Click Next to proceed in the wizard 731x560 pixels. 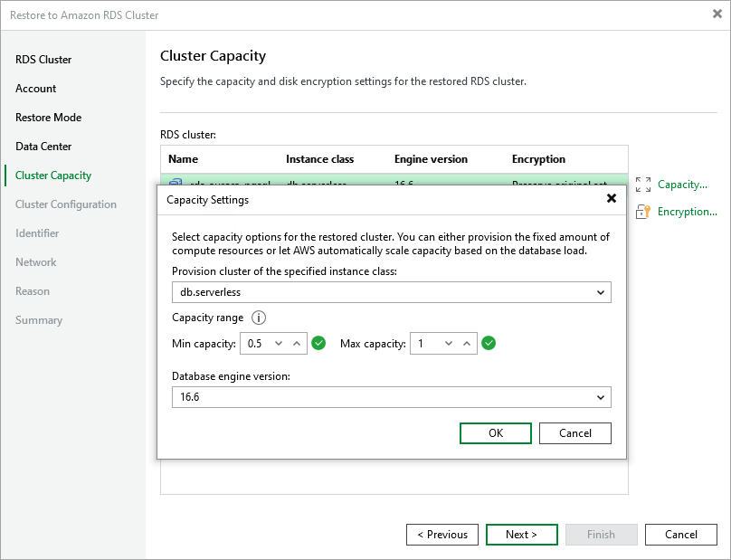521,534
